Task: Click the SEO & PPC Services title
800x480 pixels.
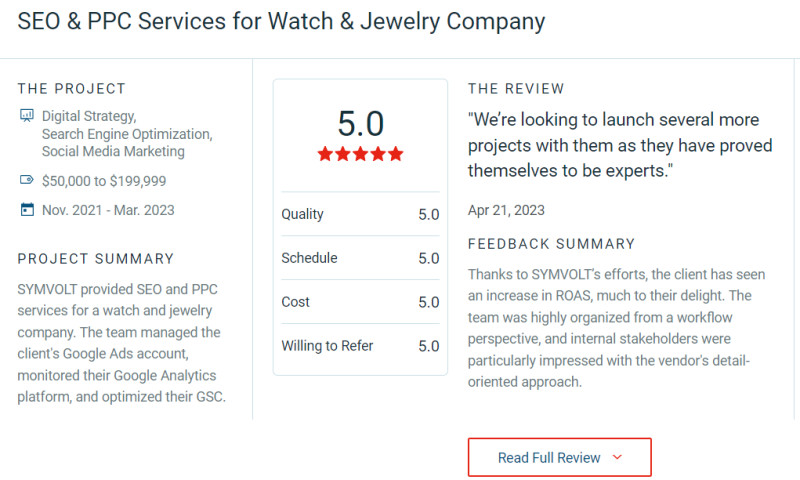Action: [282, 21]
